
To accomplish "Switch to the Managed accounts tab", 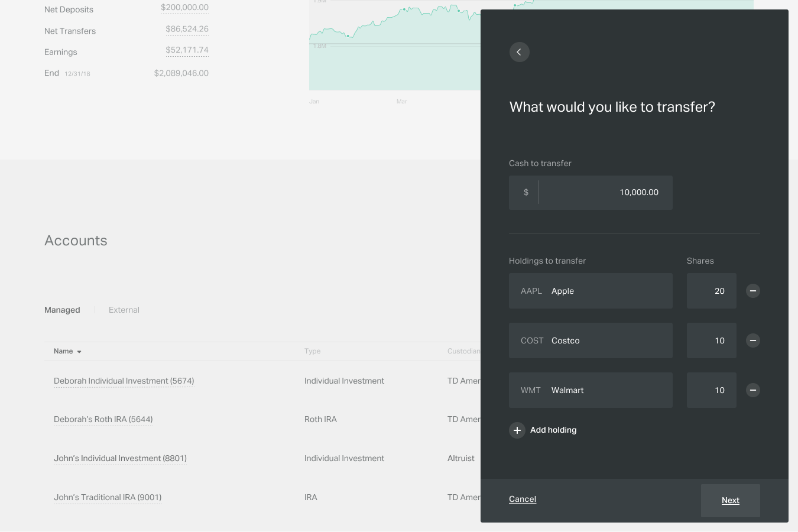I will point(62,310).
